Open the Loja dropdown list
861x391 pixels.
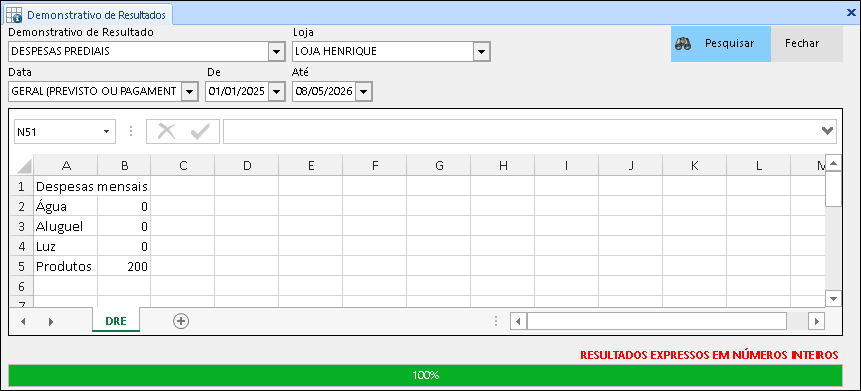tap(482, 52)
